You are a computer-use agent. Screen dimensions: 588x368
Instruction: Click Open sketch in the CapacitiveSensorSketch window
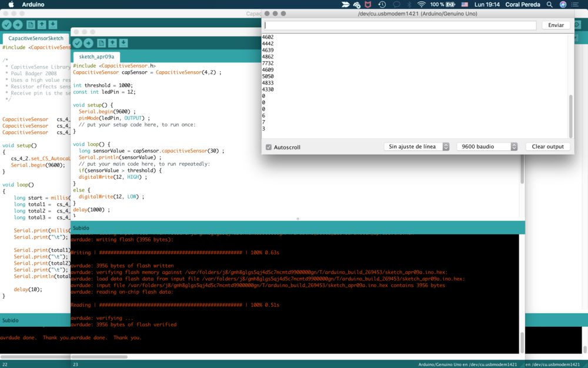point(42,25)
